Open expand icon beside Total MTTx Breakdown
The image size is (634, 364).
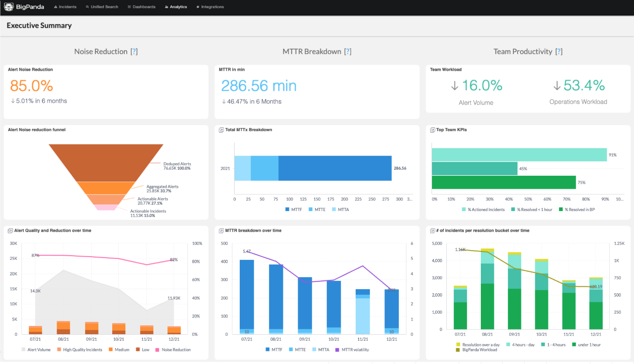[x=221, y=130]
